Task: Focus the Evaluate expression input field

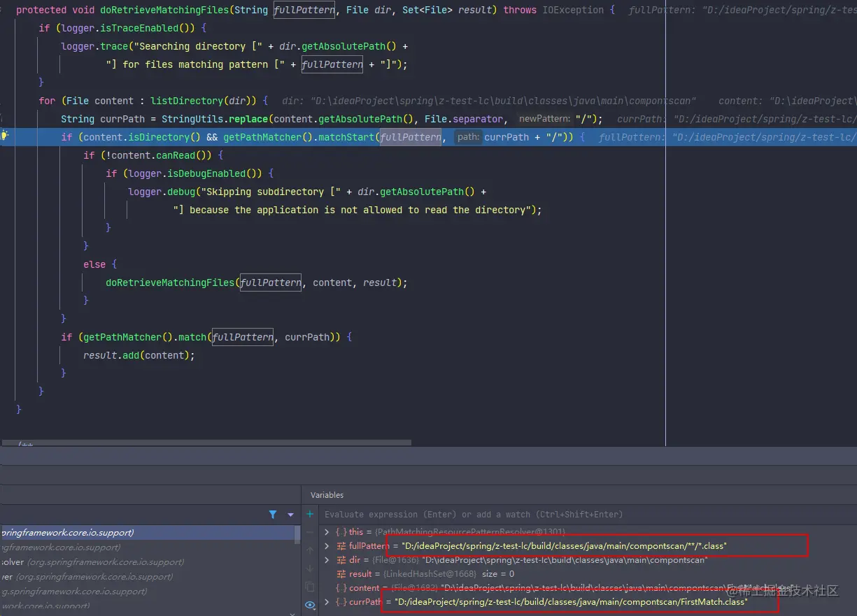Action: tap(586, 515)
